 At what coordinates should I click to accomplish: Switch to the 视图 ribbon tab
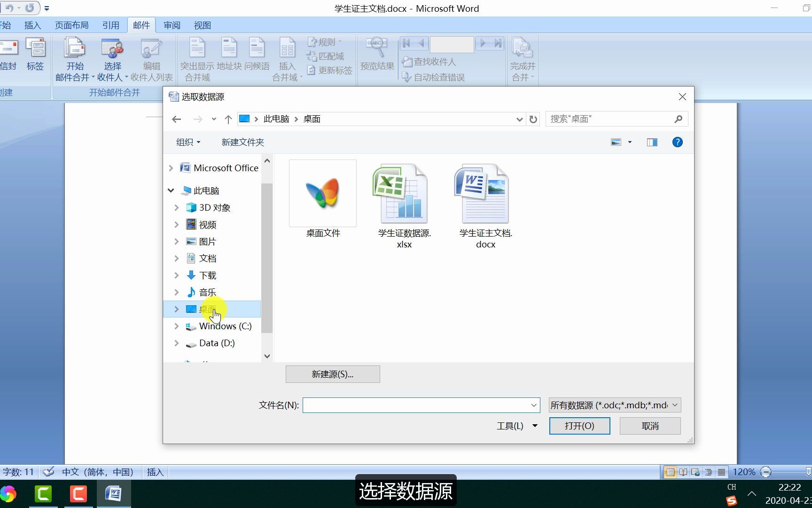pos(202,25)
